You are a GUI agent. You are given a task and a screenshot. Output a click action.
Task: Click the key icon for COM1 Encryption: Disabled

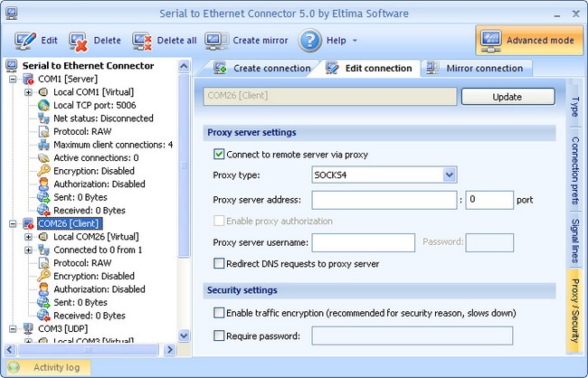tap(43, 171)
